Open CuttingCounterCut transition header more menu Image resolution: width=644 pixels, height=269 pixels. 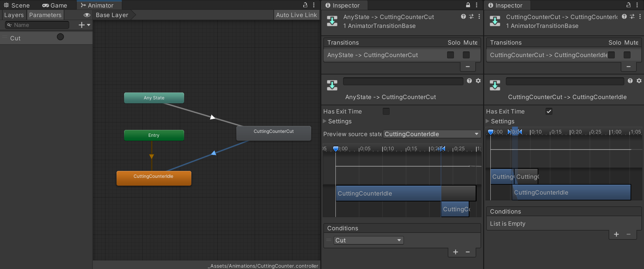click(640, 16)
